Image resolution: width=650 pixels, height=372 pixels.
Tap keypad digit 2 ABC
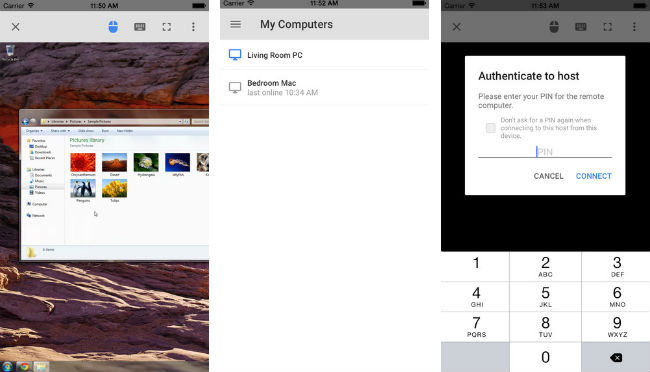[546, 267]
